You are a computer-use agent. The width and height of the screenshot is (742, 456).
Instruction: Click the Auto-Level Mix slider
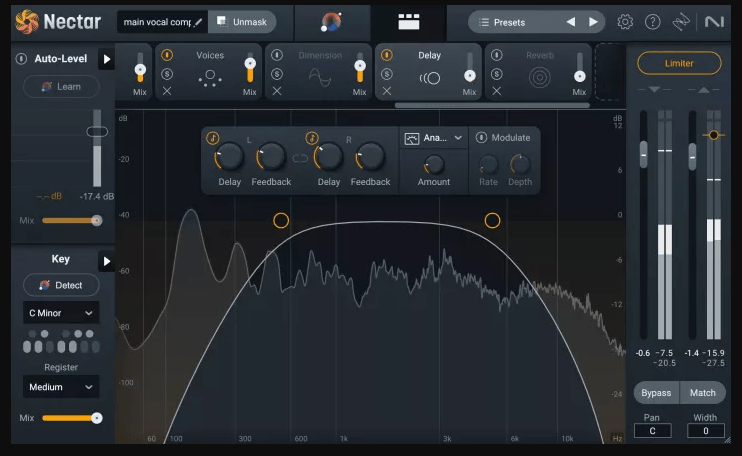point(72,220)
